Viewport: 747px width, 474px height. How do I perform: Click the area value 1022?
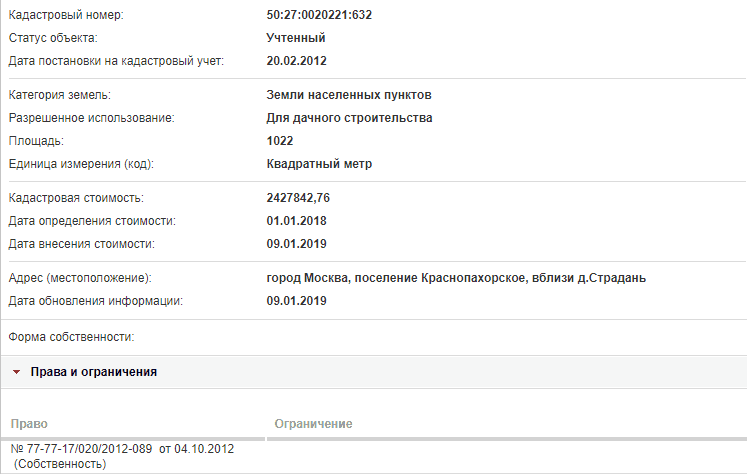(280, 141)
